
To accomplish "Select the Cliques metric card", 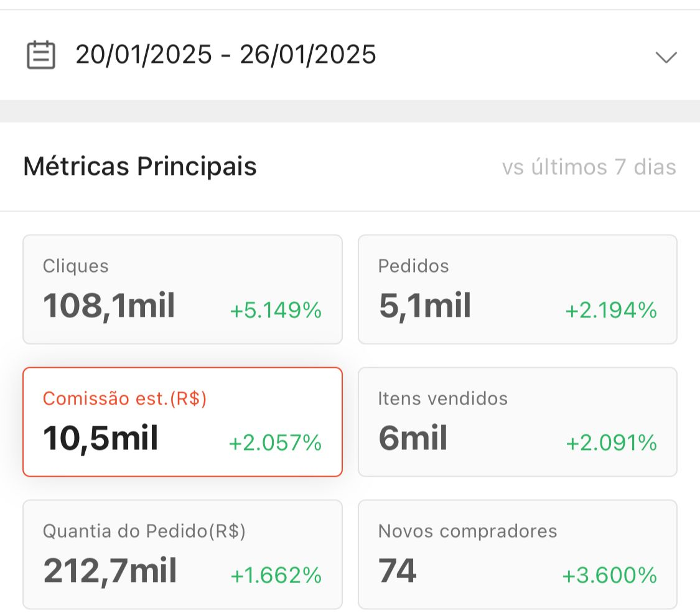I will click(182, 288).
